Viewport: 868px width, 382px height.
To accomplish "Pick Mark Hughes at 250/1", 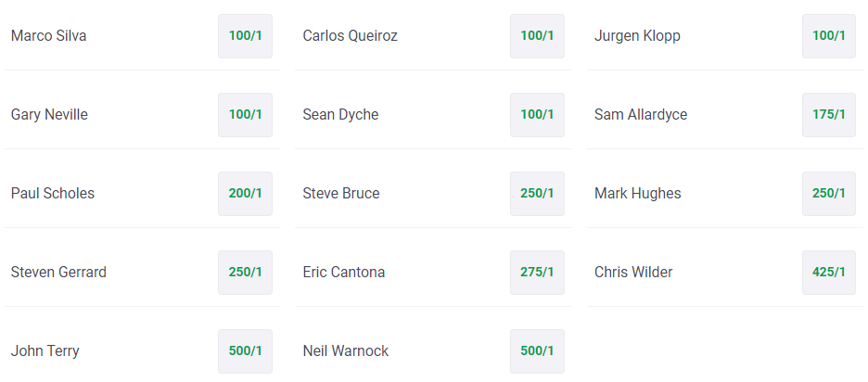I will [829, 193].
